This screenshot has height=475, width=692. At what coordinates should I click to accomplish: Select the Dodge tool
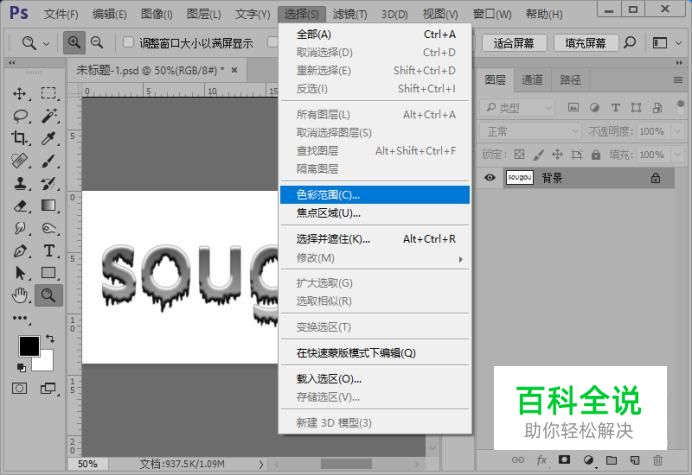49,228
